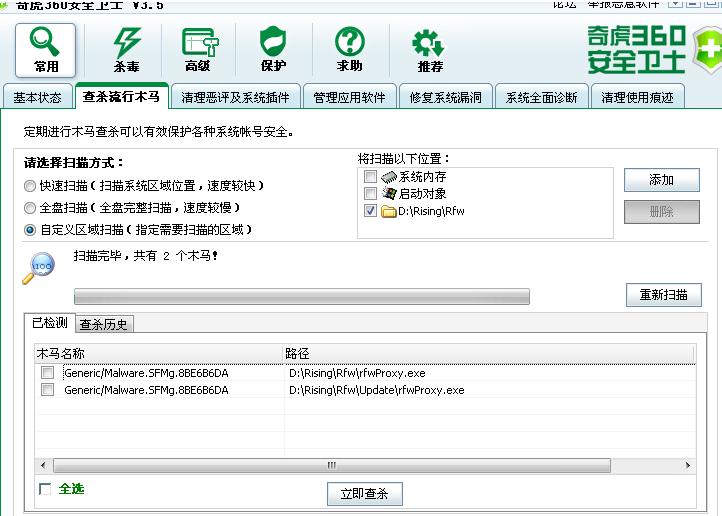Click the 木马名称 column header

tap(159, 354)
